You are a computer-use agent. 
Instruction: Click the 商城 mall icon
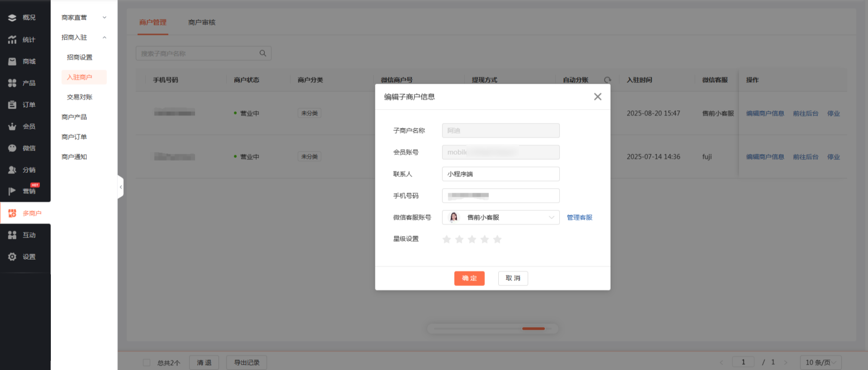coord(12,61)
